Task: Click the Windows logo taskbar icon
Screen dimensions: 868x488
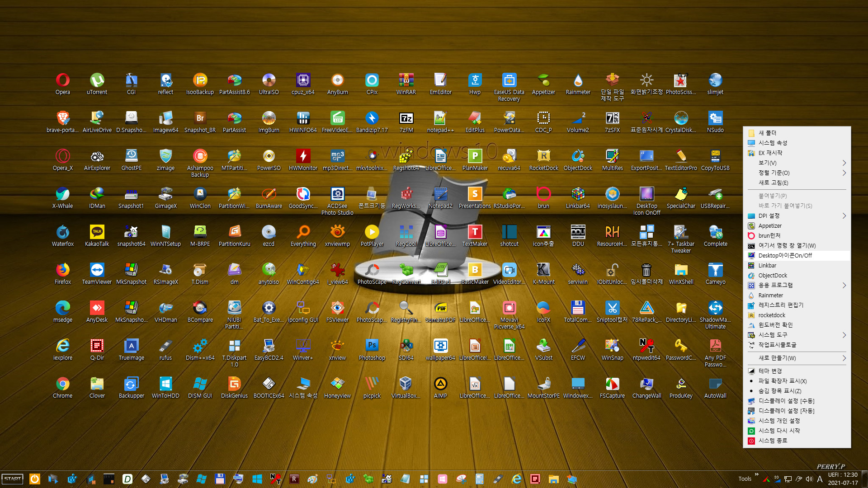Action: 257,479
